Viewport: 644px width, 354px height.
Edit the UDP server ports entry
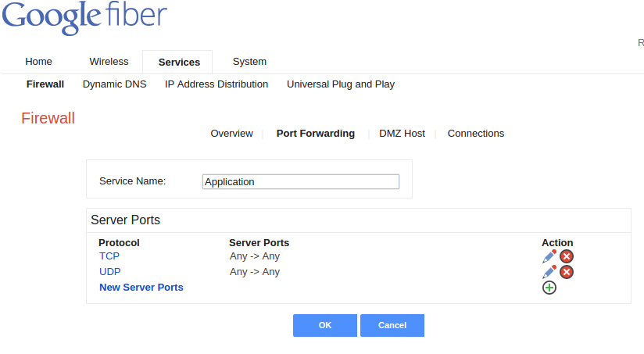click(549, 272)
